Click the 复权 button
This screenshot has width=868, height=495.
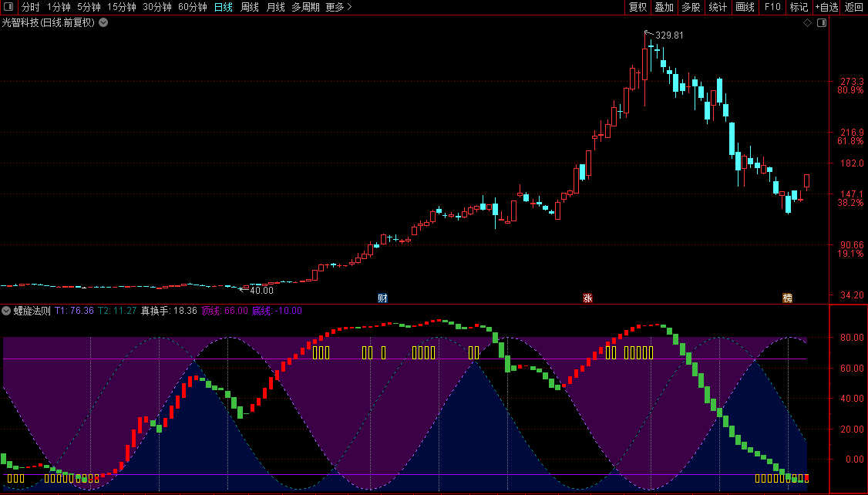[x=638, y=7]
